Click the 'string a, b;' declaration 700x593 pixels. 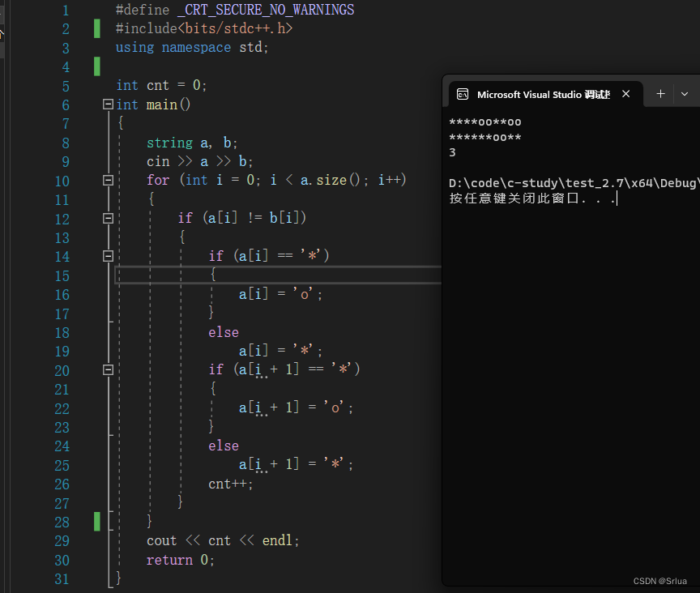click(x=192, y=143)
